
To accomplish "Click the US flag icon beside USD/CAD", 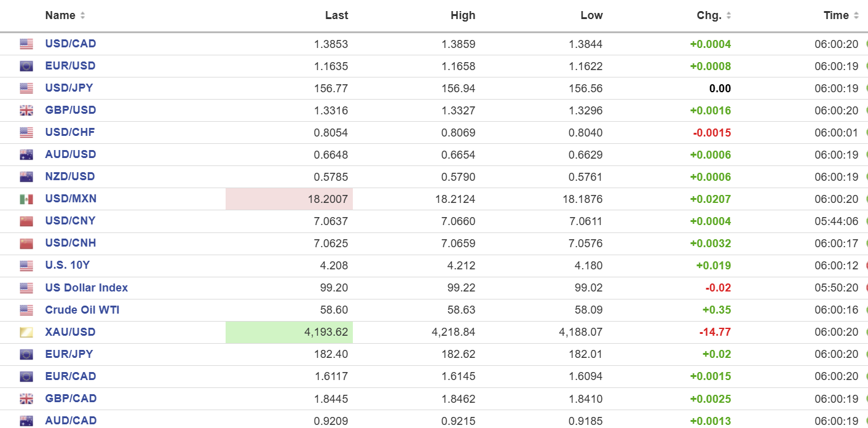I will tap(26, 44).
